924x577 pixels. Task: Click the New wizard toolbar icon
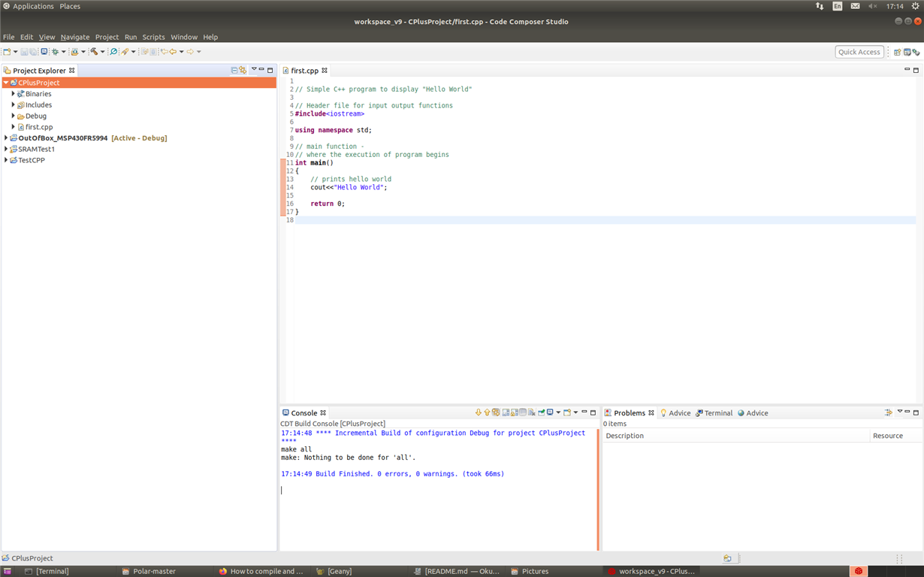(7, 52)
